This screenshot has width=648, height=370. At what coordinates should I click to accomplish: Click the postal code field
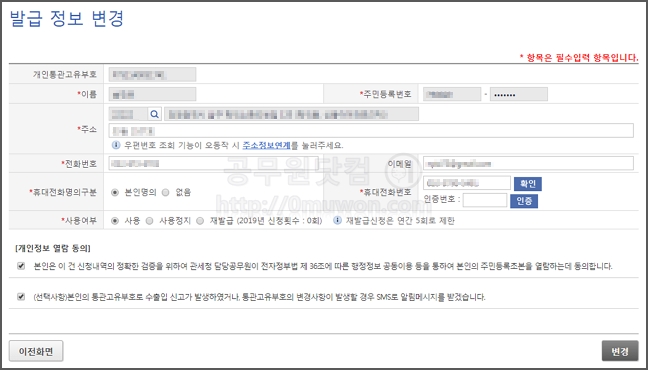click(x=129, y=114)
